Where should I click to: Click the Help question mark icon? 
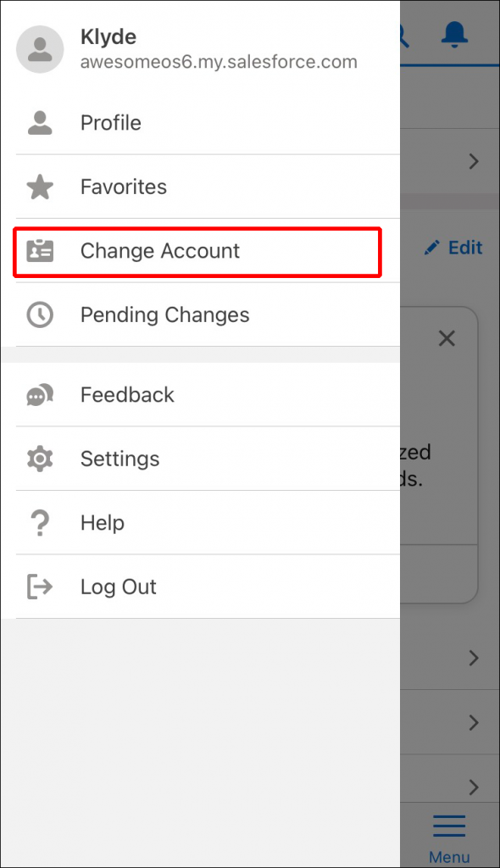pyautogui.click(x=40, y=523)
